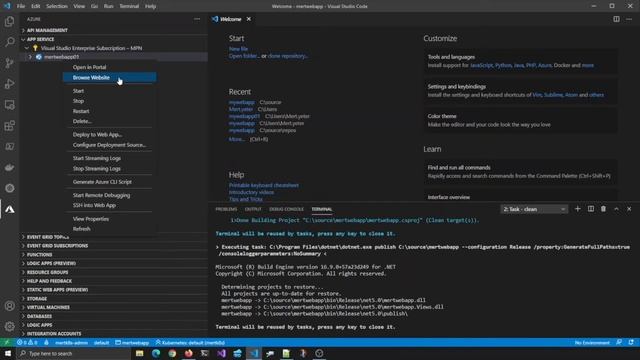The height and width of the screenshot is (360, 640).
Task: Open Windows Start menu
Action: [8, 353]
